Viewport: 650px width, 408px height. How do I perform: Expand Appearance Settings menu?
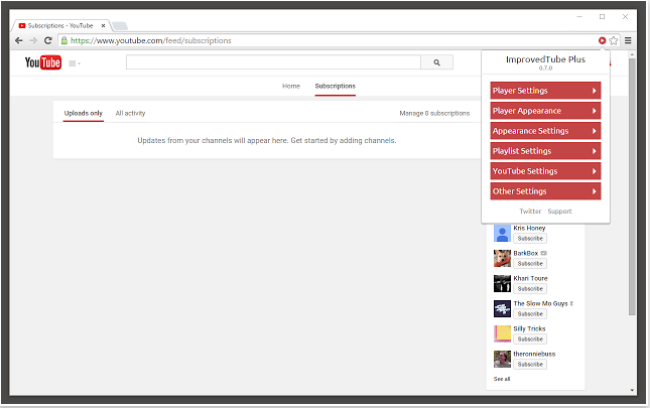click(x=546, y=131)
